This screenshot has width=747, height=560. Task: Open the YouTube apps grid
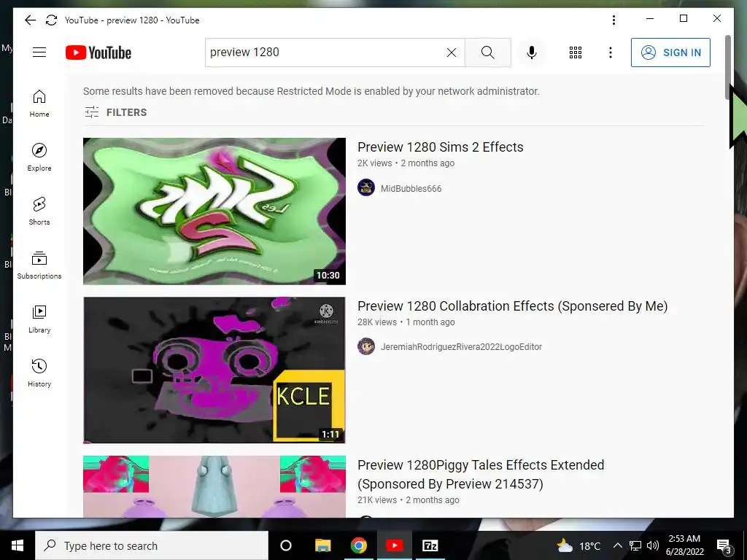576,52
